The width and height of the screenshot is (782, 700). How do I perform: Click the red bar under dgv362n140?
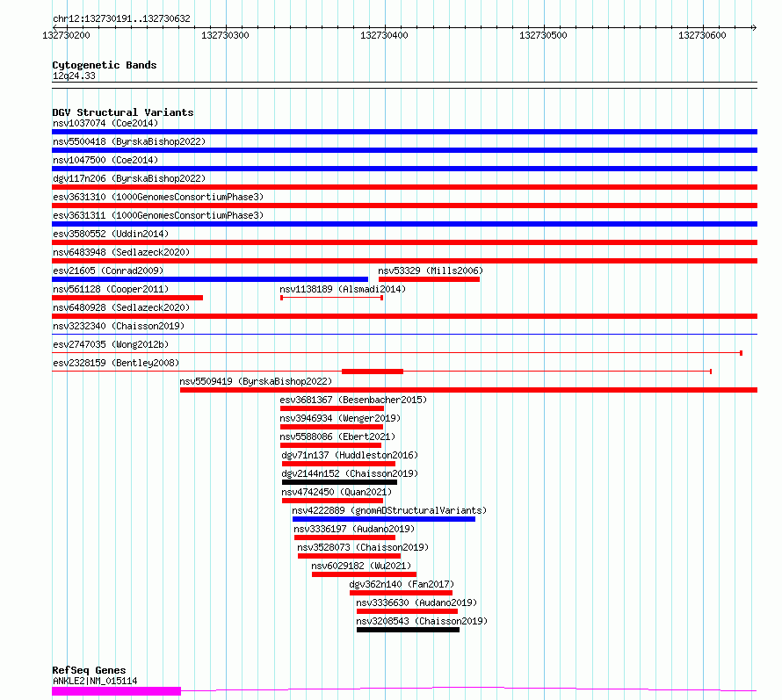(x=401, y=593)
